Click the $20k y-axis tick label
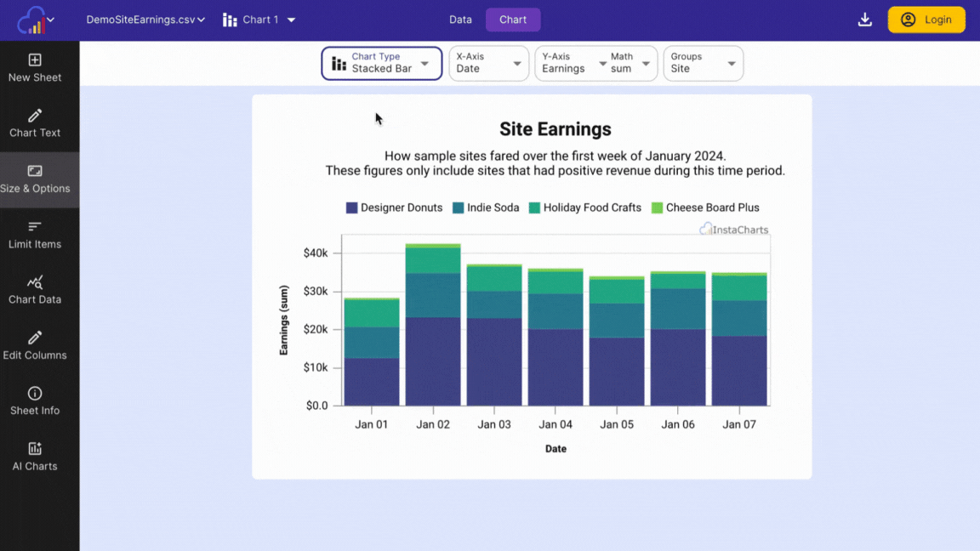The image size is (980, 551). click(x=316, y=329)
